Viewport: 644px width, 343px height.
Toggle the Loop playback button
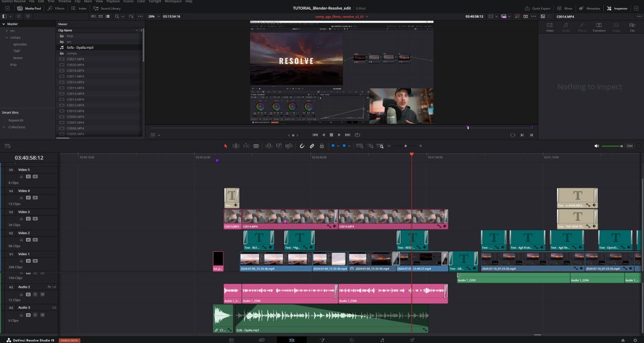click(357, 135)
